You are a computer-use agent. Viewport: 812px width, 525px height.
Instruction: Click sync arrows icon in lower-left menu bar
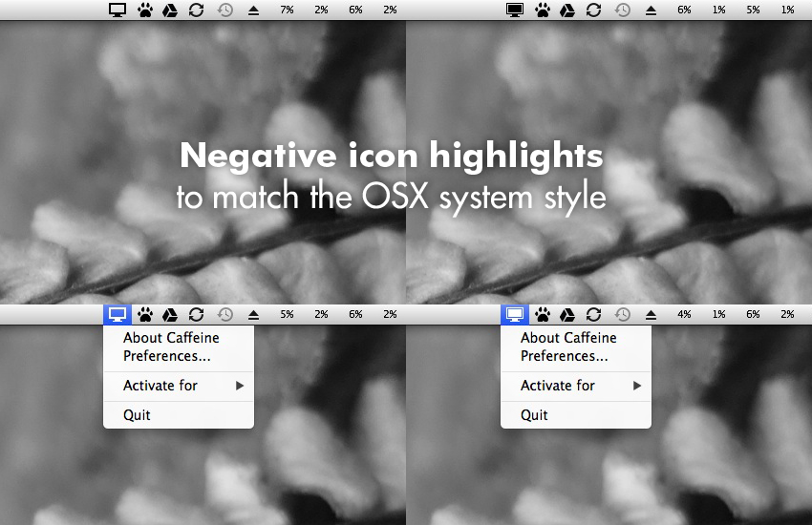[196, 314]
